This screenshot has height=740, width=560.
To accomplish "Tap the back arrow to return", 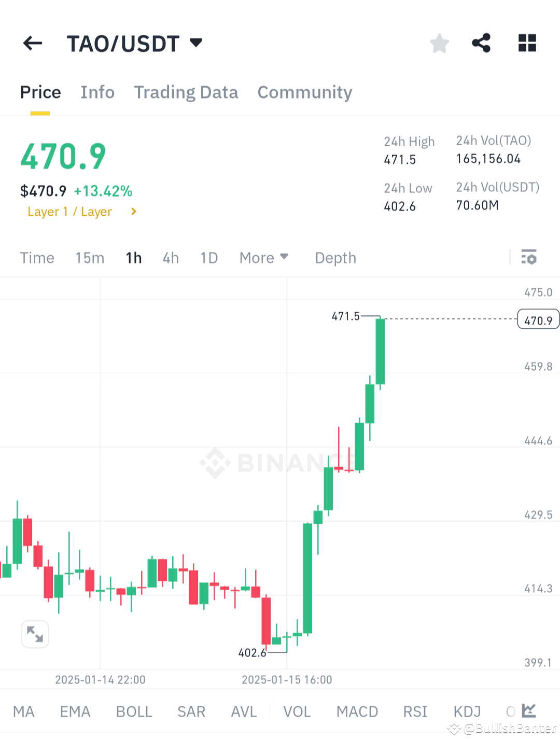I will point(33,43).
